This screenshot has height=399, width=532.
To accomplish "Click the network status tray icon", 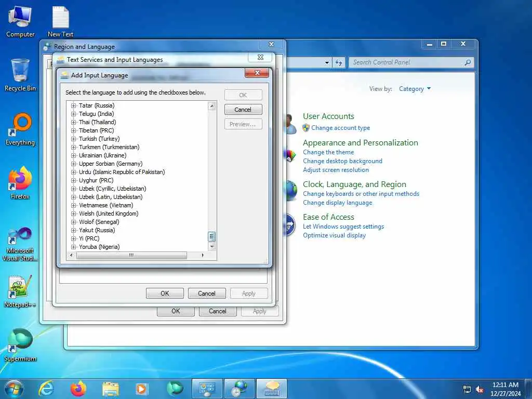I will pos(467,390).
